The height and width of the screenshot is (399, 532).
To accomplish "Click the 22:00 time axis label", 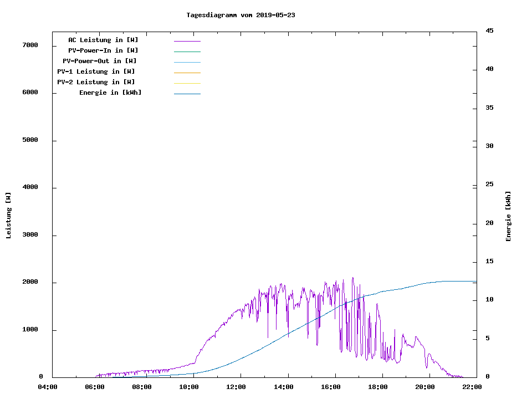I will click(x=472, y=387).
